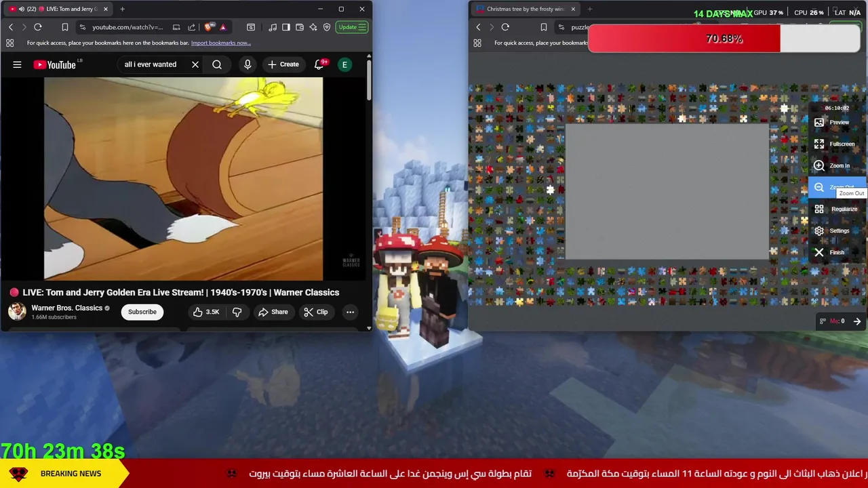Open Warner Bros. Classics channel avatar

point(17,312)
